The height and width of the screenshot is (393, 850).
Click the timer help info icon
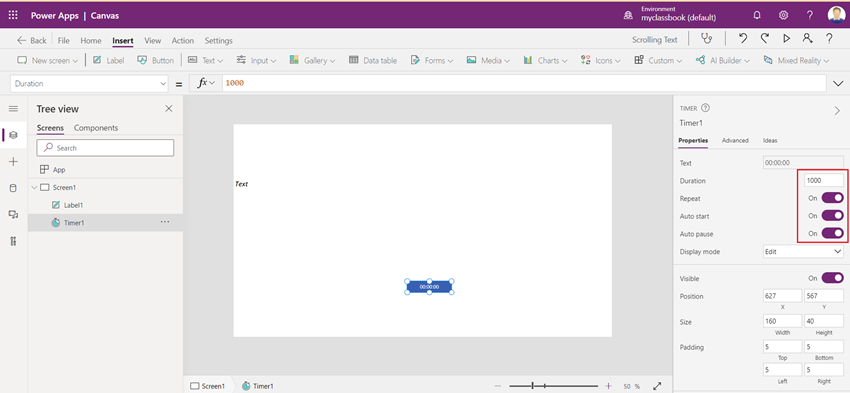click(x=705, y=108)
